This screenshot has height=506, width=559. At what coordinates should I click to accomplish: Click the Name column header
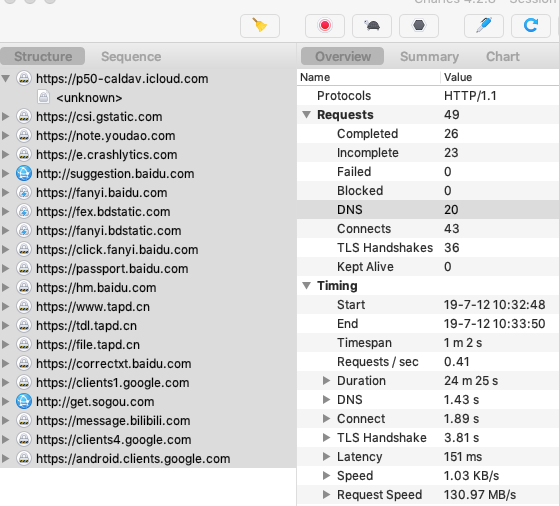click(369, 77)
